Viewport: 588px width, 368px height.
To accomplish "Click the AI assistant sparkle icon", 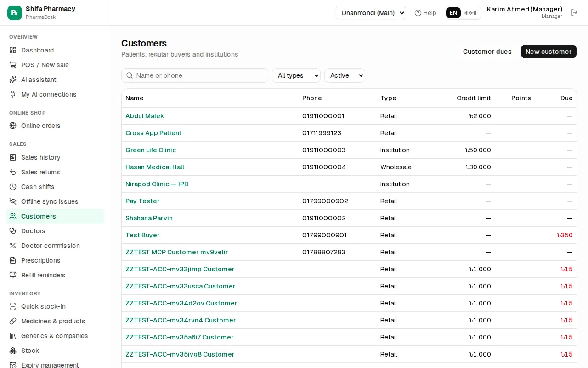I will click(13, 80).
